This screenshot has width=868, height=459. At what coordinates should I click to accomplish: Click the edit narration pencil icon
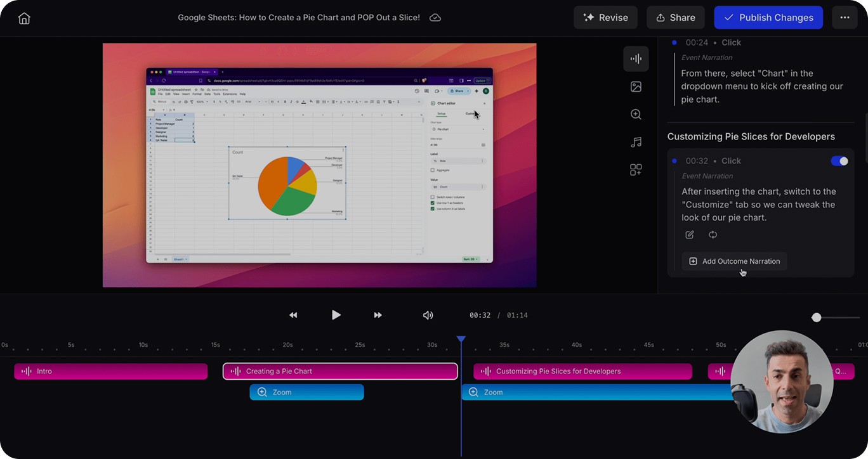tap(690, 235)
